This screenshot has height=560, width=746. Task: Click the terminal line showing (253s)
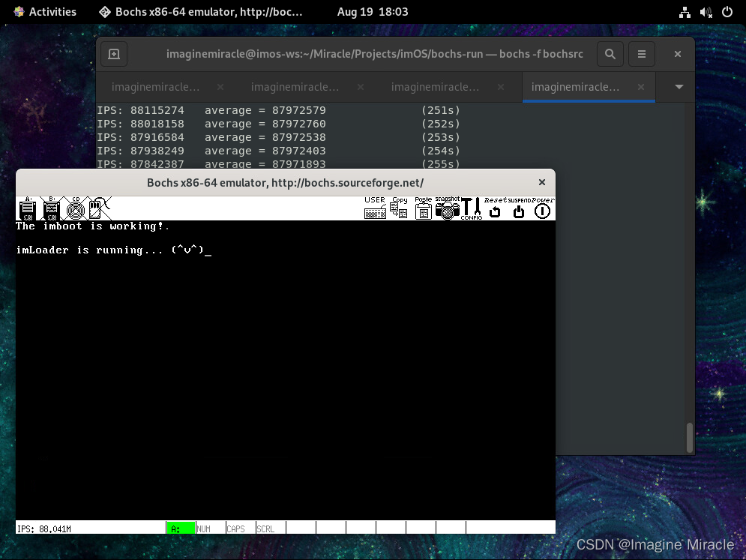coord(278,137)
